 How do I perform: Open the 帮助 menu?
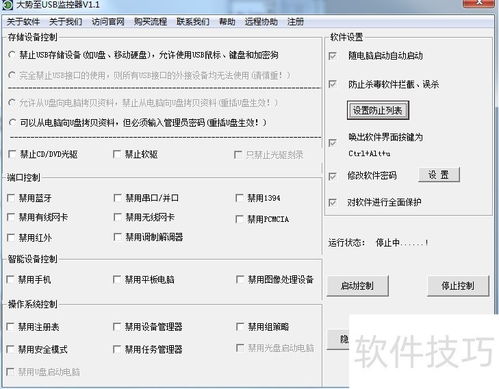point(227,22)
